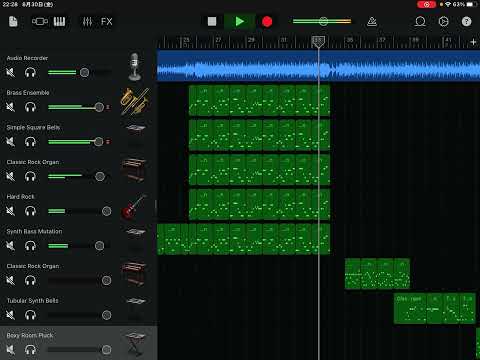Solo the first Classic Rock Organ track
Viewport: 480px width, 360px height.
(30, 176)
